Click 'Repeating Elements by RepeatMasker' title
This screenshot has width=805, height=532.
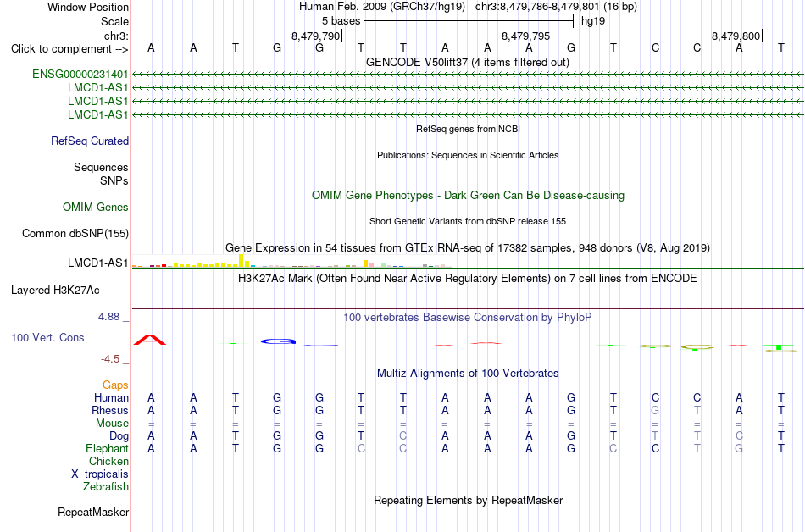point(469,500)
